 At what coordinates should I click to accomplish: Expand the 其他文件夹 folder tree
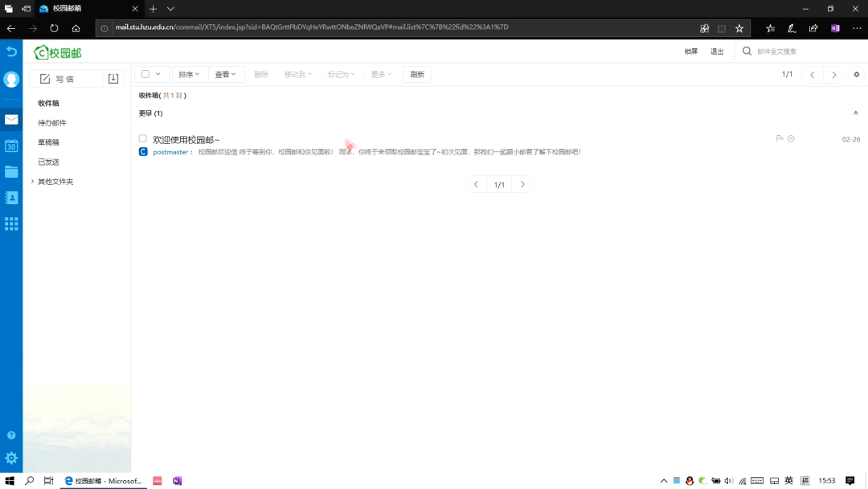33,181
